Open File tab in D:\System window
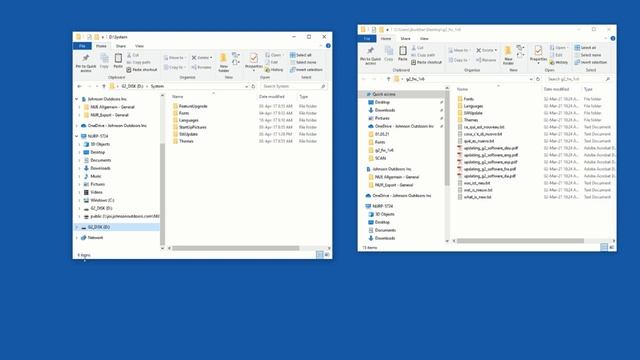The height and width of the screenshot is (360, 640). [82, 46]
